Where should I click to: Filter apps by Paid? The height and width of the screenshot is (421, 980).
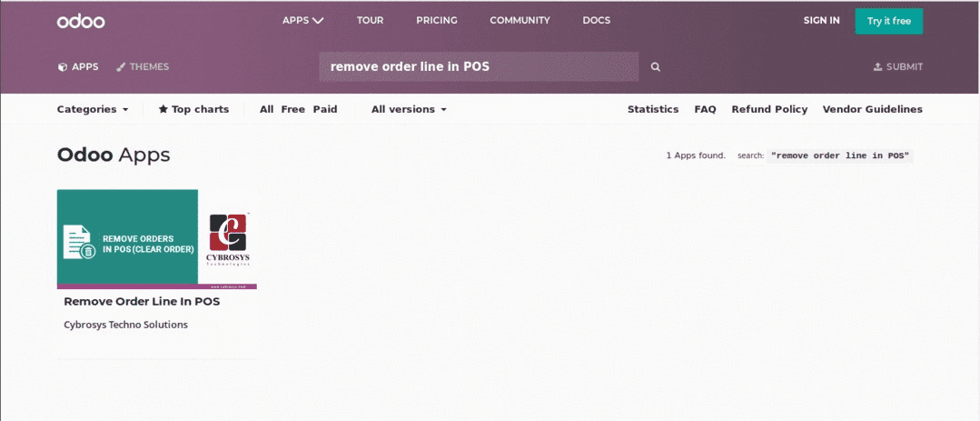click(325, 109)
